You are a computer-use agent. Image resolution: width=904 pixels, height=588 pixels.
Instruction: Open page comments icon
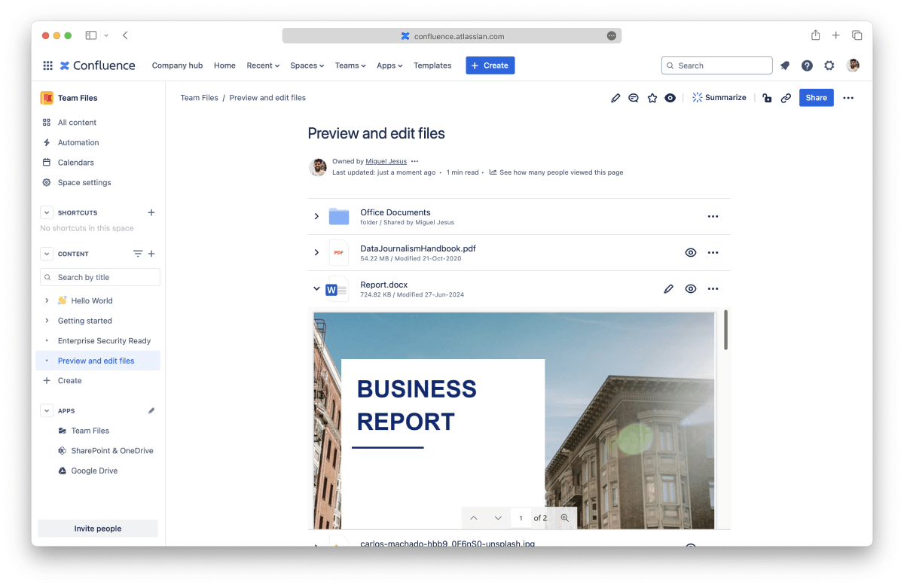(634, 98)
